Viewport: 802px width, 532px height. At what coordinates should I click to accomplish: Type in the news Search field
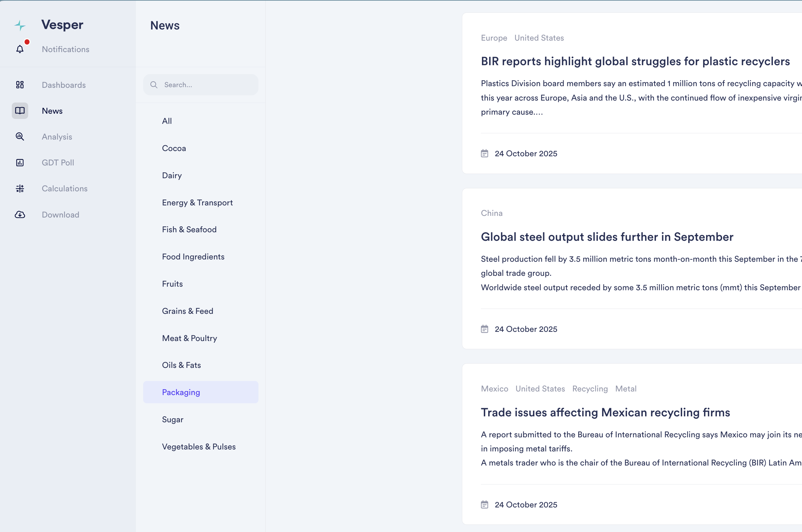pos(207,85)
